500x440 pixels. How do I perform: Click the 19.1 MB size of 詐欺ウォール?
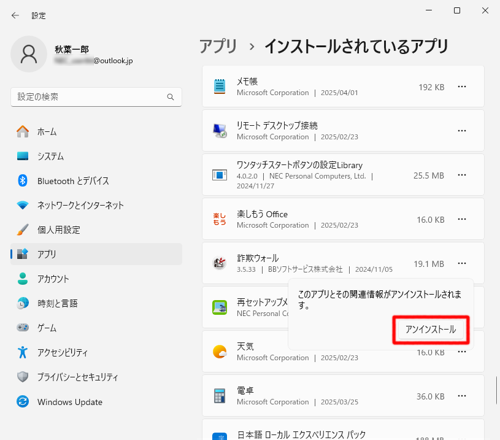(x=429, y=264)
